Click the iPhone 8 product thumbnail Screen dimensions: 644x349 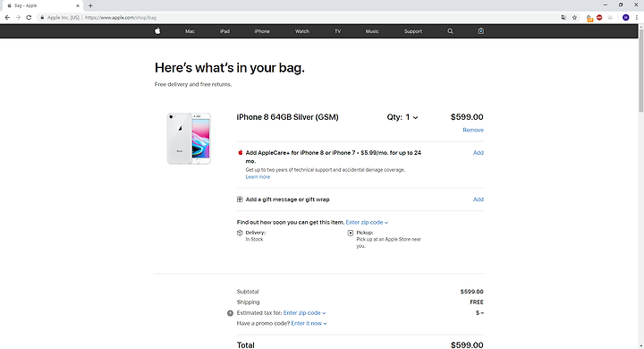[x=189, y=139]
